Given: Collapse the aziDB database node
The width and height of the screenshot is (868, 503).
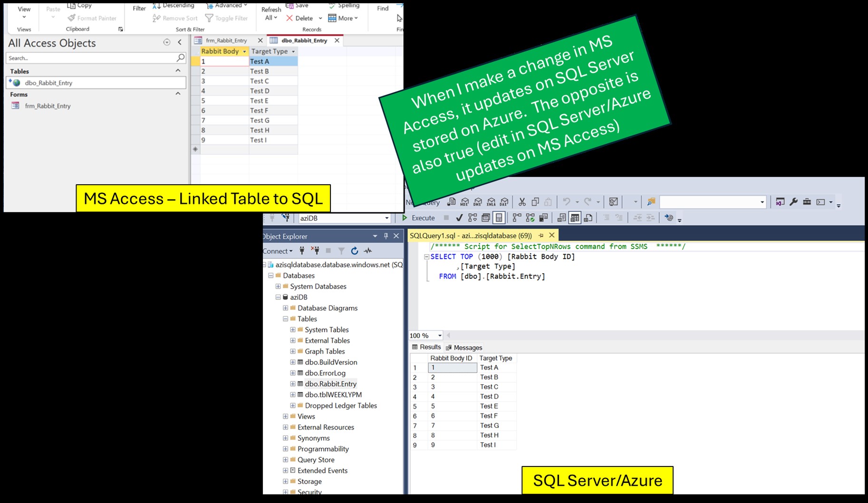Looking at the screenshot, I should coord(278,297).
